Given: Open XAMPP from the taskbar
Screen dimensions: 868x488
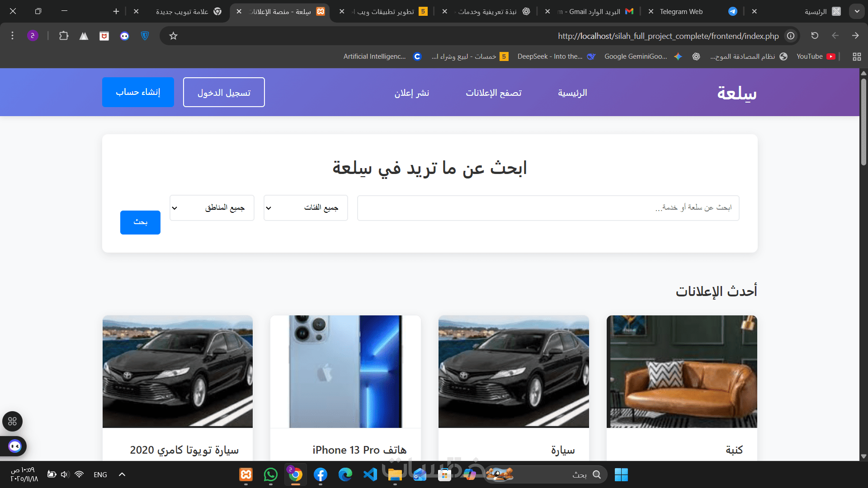Looking at the screenshot, I should (245, 474).
